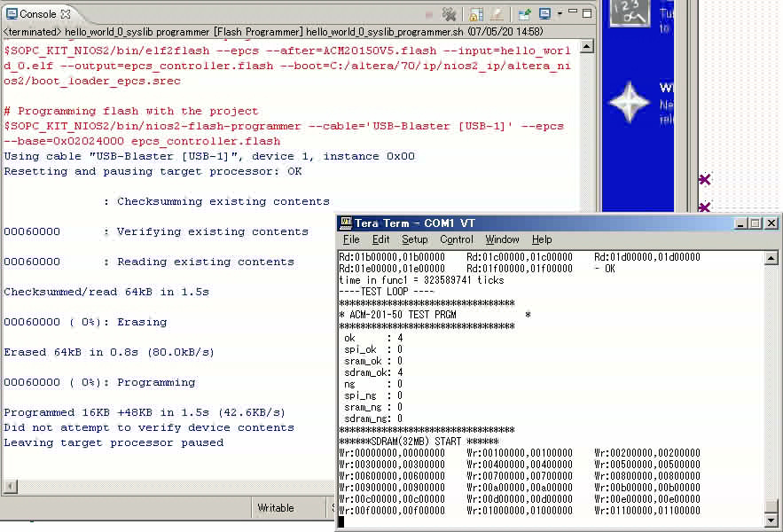Image resolution: width=783 pixels, height=532 pixels.
Task: Click the Tera Term title bar icon
Action: pyautogui.click(x=346, y=223)
